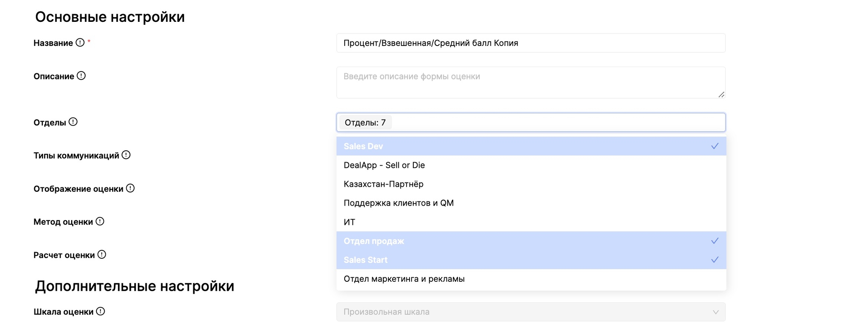
Task: Choose Казахстан-Партнёр from the list
Action: [x=384, y=184]
